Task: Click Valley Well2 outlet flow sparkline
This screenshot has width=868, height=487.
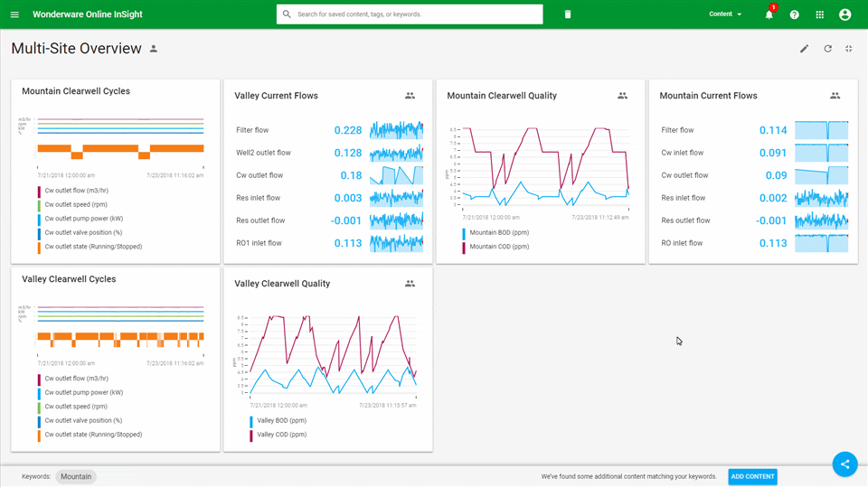Action: coord(396,153)
